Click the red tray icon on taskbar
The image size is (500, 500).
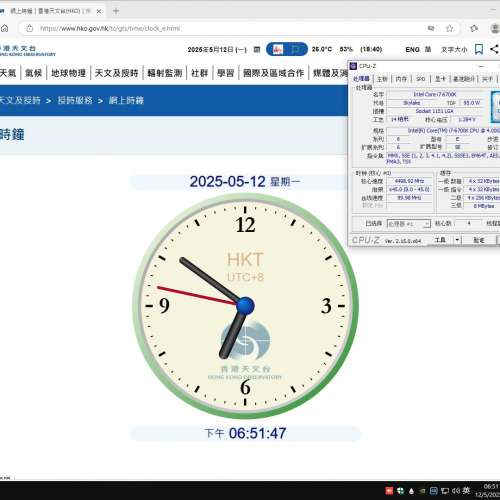[389, 491]
